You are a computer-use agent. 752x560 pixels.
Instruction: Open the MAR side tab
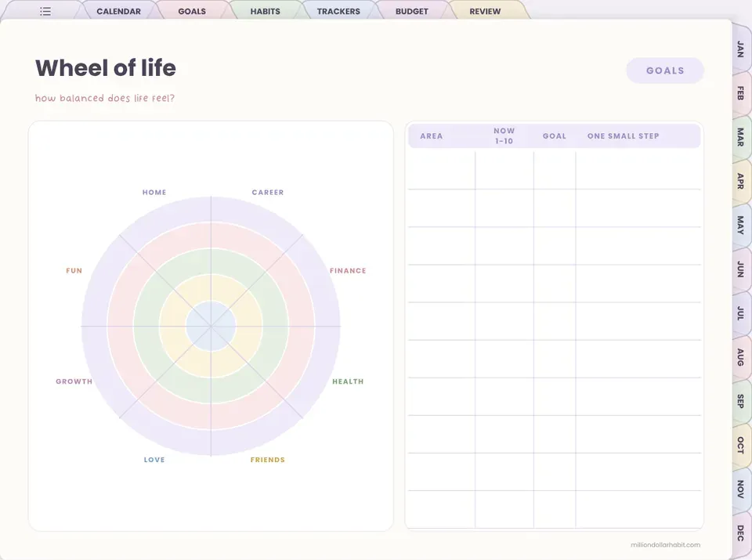(741, 137)
